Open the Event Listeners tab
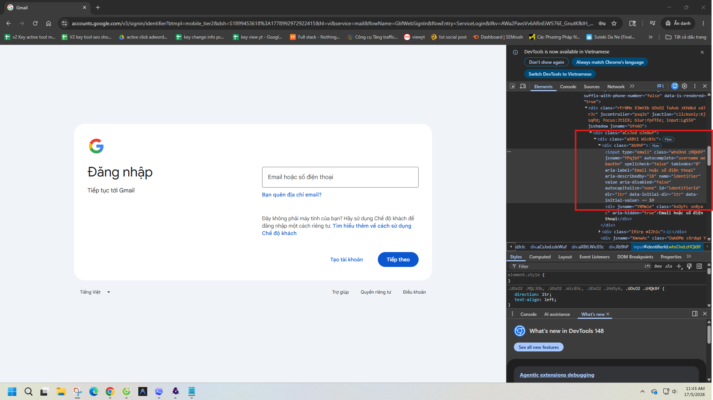713x400 pixels. point(594,257)
